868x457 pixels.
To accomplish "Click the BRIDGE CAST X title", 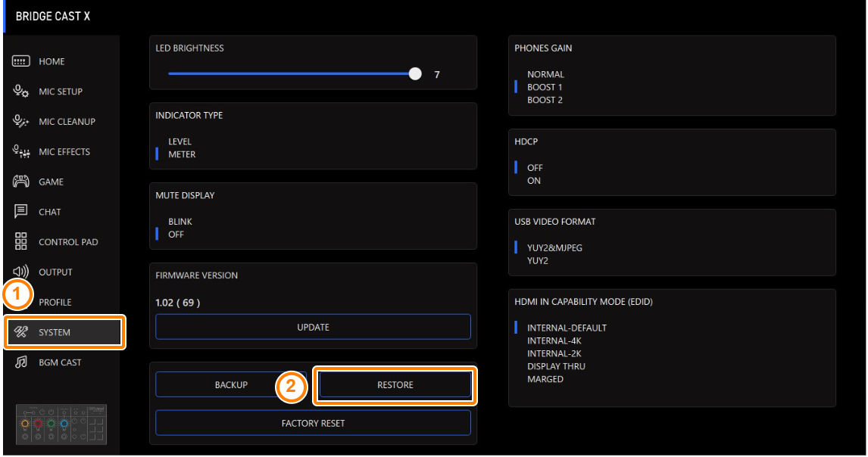I will 52,16.
